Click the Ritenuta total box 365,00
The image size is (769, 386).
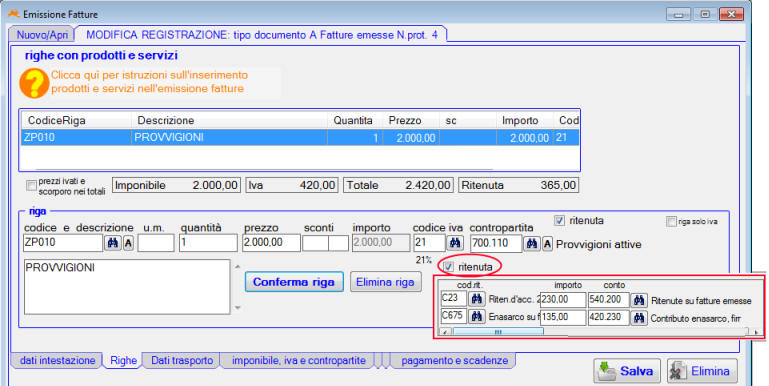pyautogui.click(x=518, y=185)
